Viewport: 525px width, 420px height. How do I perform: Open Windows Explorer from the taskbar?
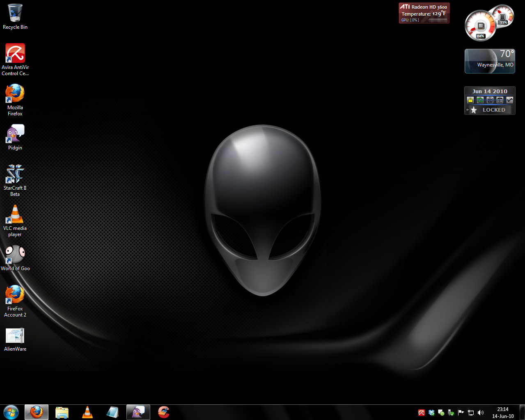pos(62,412)
